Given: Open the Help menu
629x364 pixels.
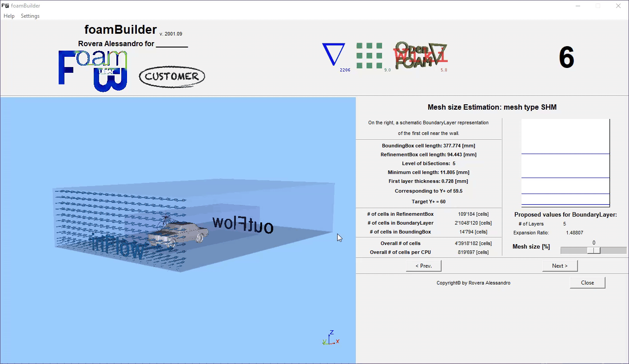Looking at the screenshot, I should pyautogui.click(x=9, y=16).
